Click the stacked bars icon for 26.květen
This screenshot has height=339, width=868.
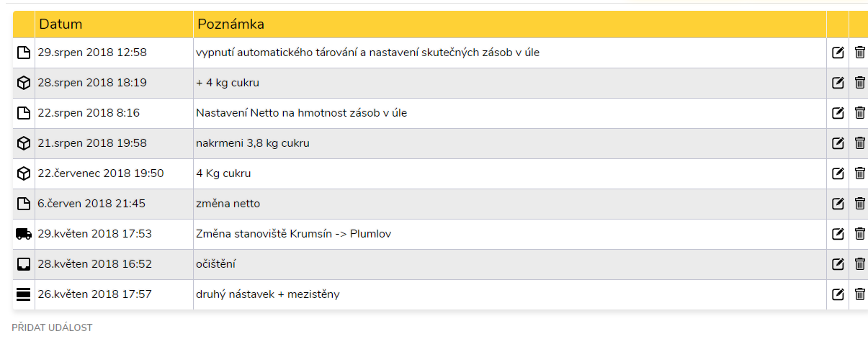(x=24, y=294)
